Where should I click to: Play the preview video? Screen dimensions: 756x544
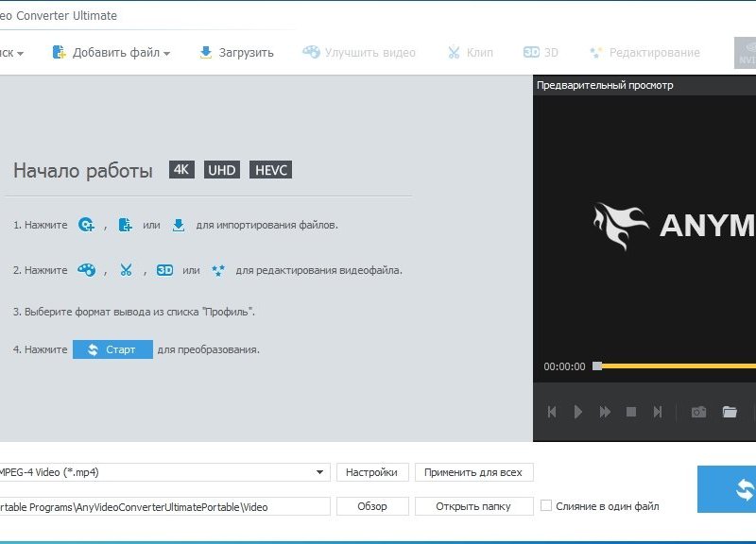pyautogui.click(x=578, y=412)
